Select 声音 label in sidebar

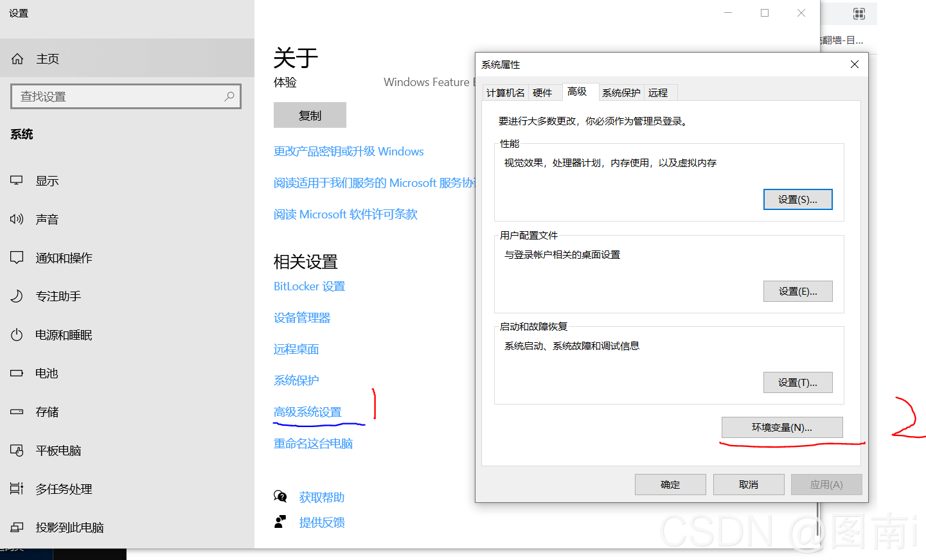click(47, 220)
